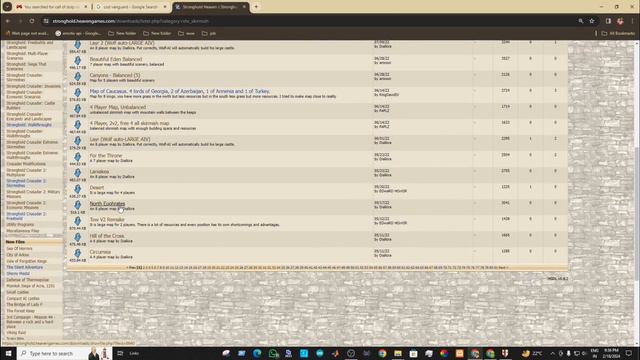Open Windows notification center icon
The image size is (640, 360).
tap(629, 353)
